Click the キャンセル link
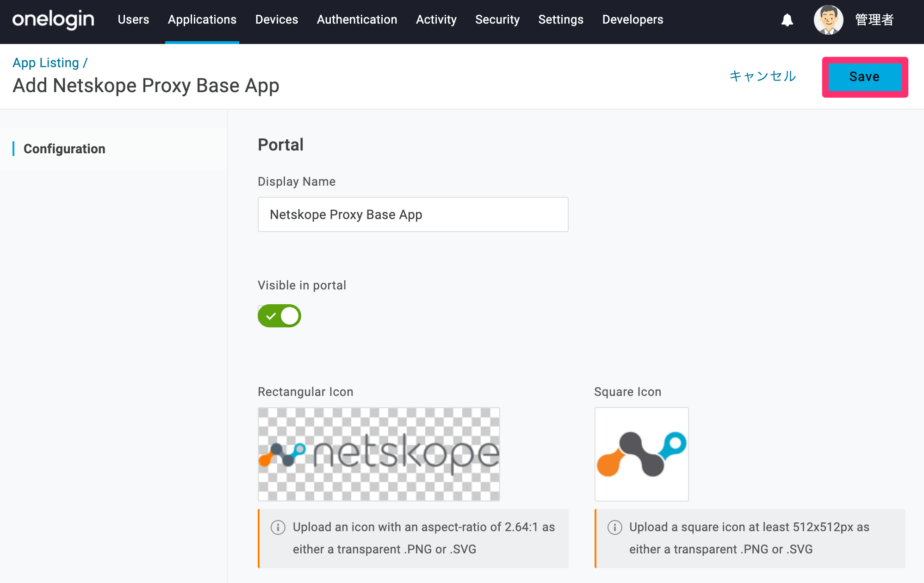The width and height of the screenshot is (924, 583). click(x=763, y=76)
